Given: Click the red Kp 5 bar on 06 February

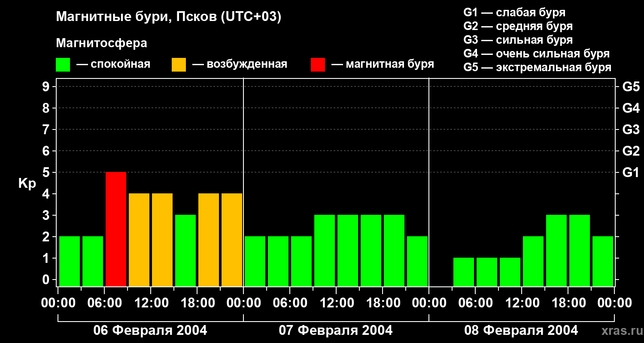Looking at the screenshot, I should click(116, 229).
